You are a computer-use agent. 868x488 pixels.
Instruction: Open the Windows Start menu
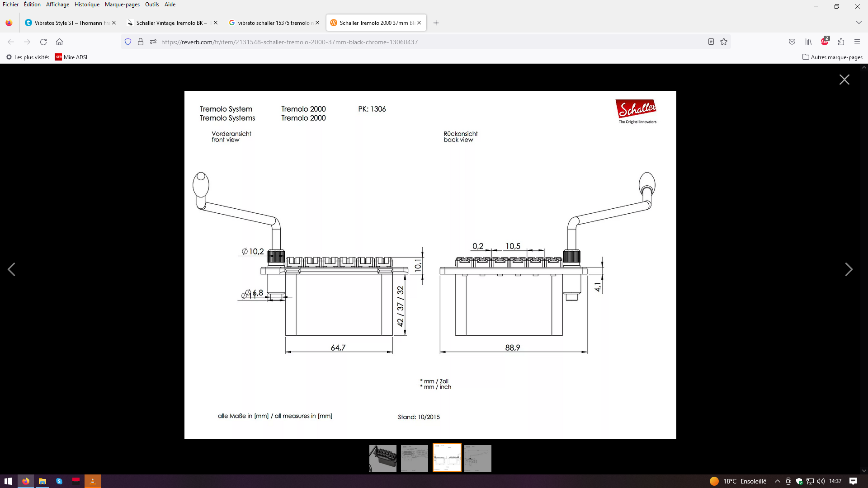tap(8, 481)
